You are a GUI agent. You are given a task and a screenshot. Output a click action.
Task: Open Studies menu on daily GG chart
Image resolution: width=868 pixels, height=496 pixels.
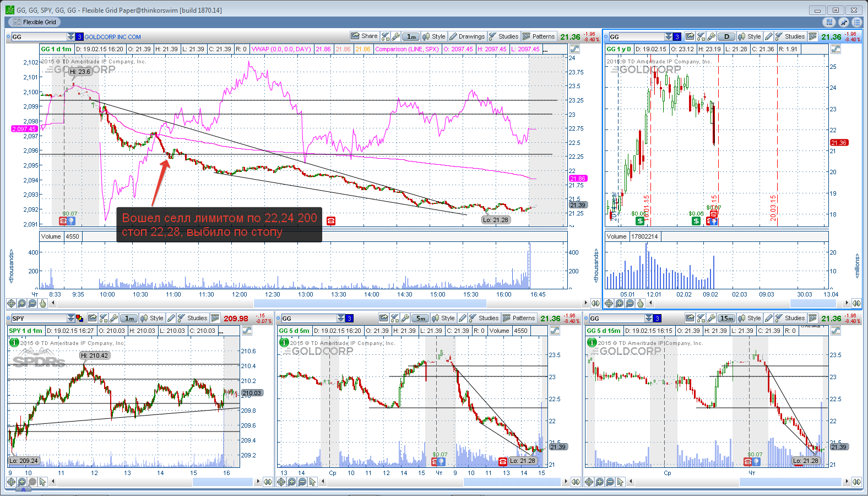click(x=790, y=36)
